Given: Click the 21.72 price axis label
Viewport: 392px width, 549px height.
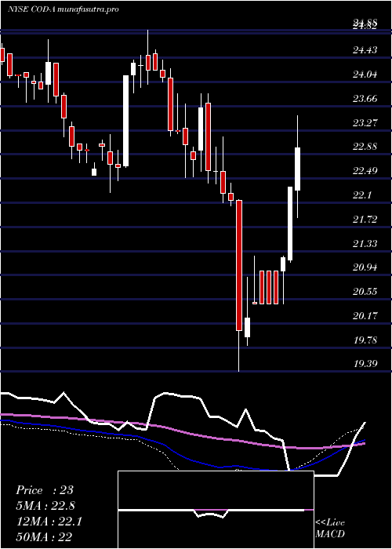Looking at the screenshot, I should coord(365,220).
